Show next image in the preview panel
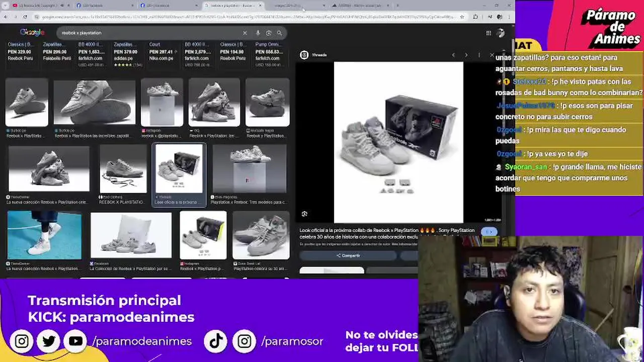Image resolution: width=644 pixels, height=362 pixels. pyautogui.click(x=466, y=55)
